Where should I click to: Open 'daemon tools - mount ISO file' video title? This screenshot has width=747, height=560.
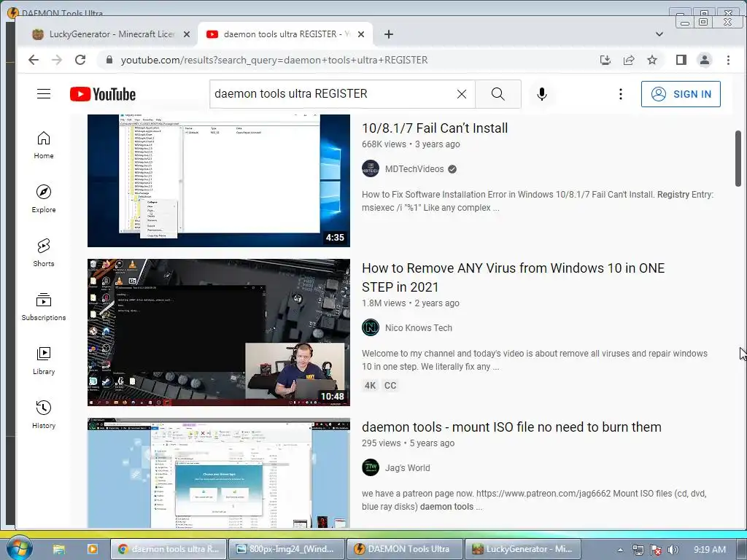(x=511, y=427)
